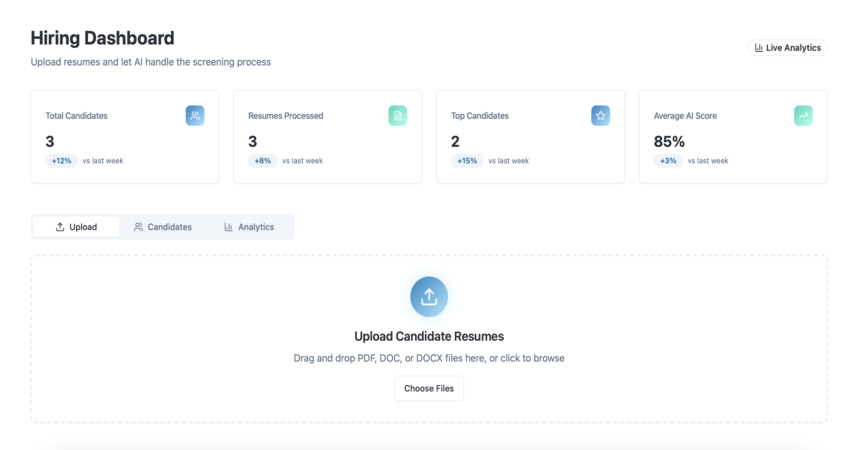Click the large circular upload icon
856x450 pixels.
tap(429, 297)
